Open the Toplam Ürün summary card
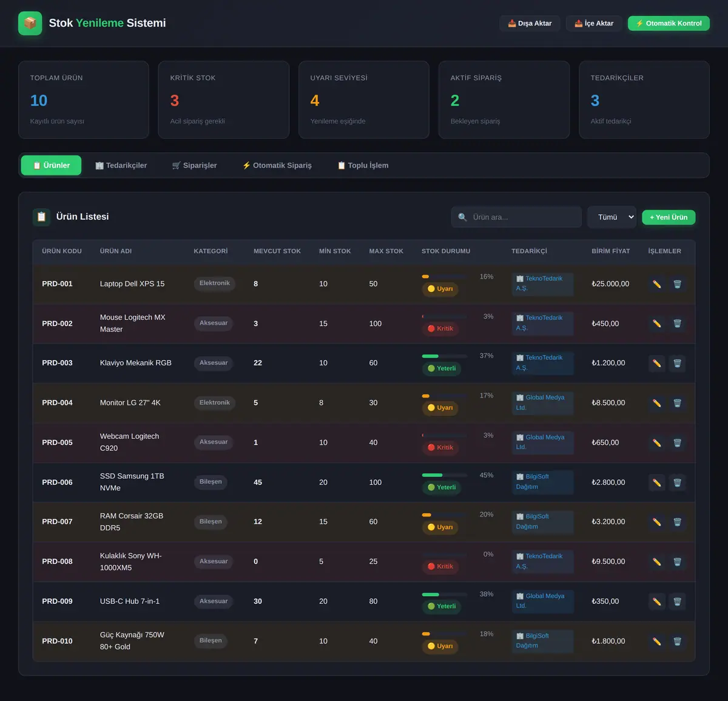This screenshot has height=701, width=728. tap(84, 100)
